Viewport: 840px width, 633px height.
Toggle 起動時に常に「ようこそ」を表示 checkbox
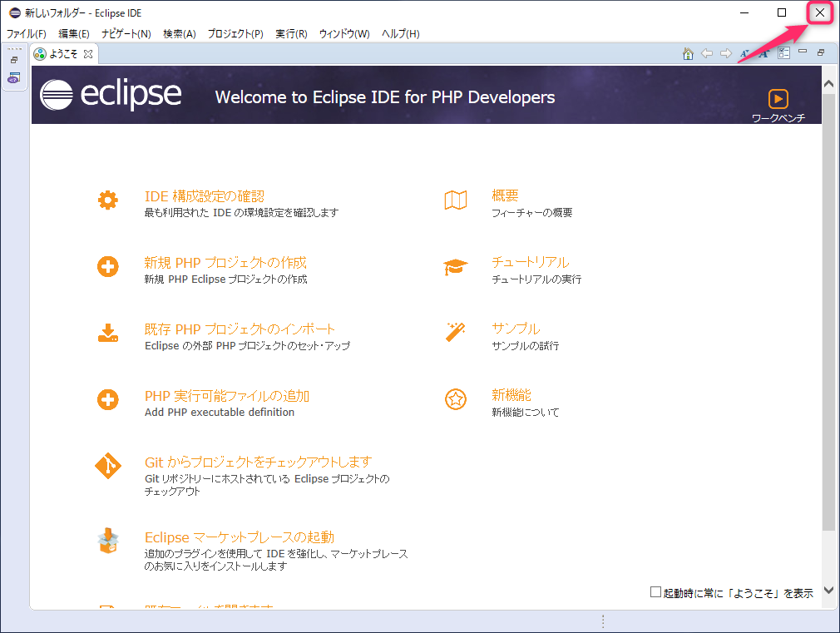[655, 592]
